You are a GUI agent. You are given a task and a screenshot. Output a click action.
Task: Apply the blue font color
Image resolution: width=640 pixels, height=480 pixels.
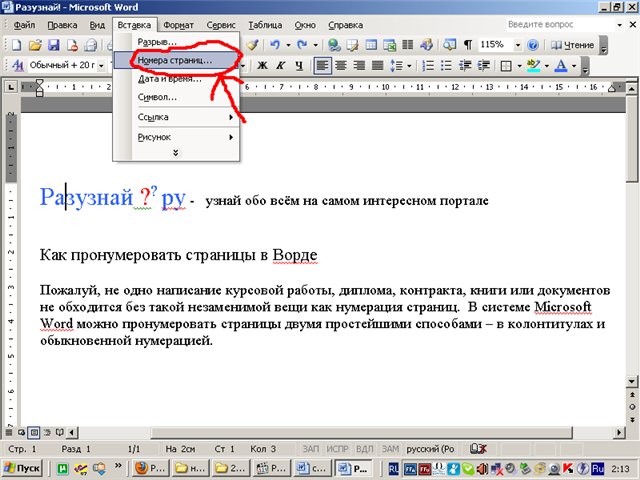point(562,65)
